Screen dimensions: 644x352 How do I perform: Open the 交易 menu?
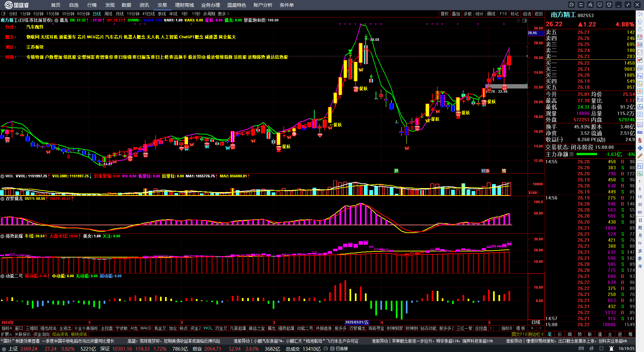[162, 5]
